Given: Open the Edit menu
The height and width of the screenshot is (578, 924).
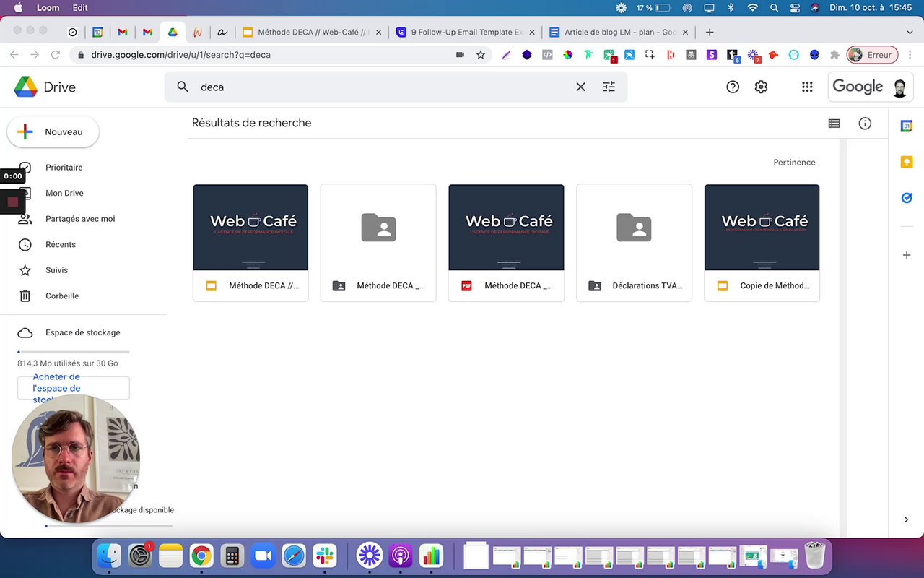Looking at the screenshot, I should (80, 8).
